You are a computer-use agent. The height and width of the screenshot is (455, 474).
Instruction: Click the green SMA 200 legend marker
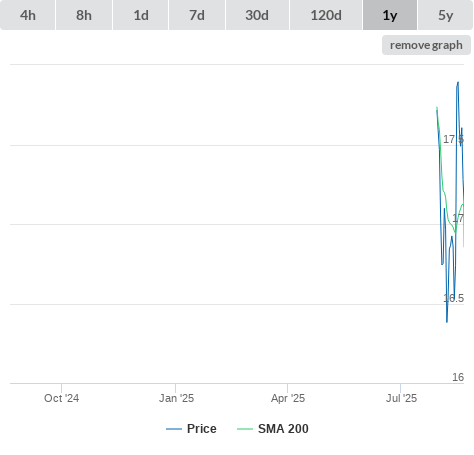[245, 429]
